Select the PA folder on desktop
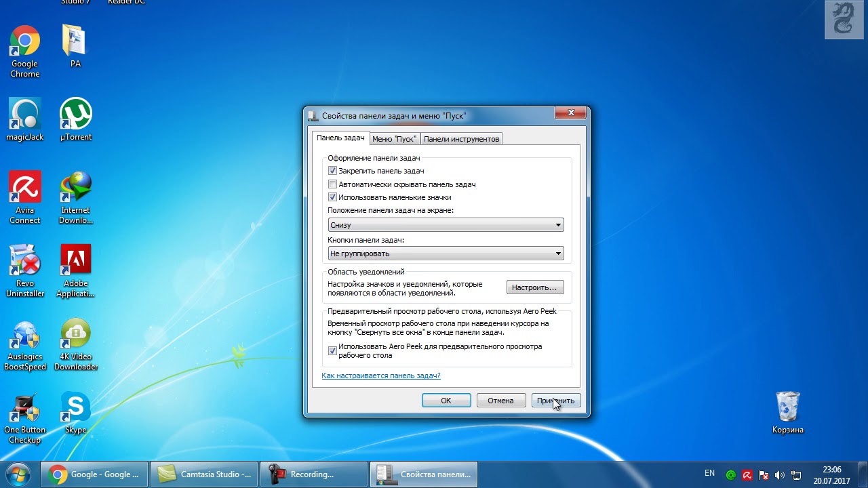 pos(75,47)
